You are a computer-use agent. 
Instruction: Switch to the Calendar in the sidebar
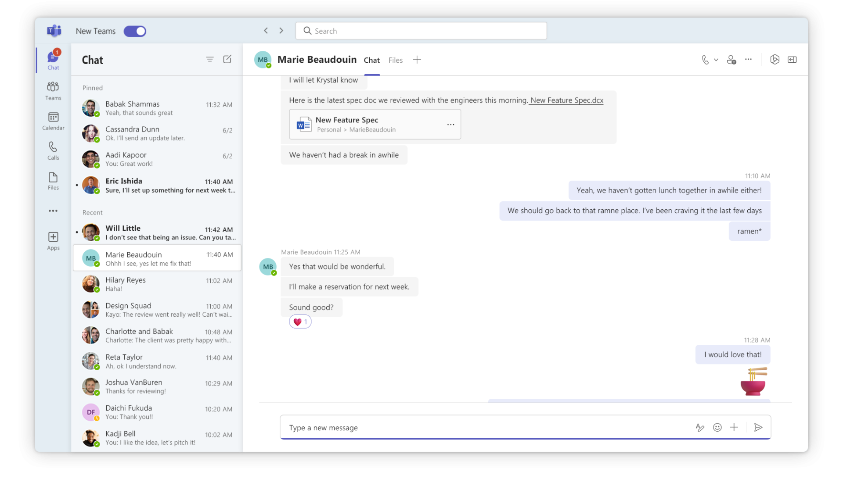53,121
